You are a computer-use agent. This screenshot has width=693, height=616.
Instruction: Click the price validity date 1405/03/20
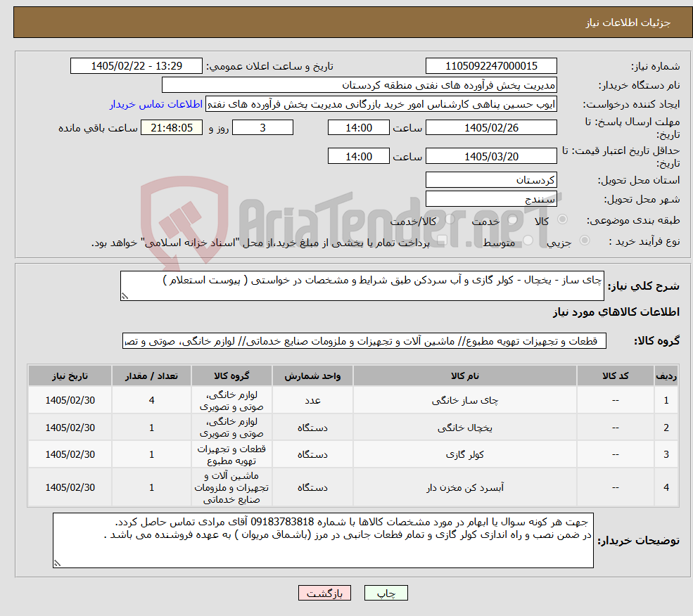(x=491, y=156)
